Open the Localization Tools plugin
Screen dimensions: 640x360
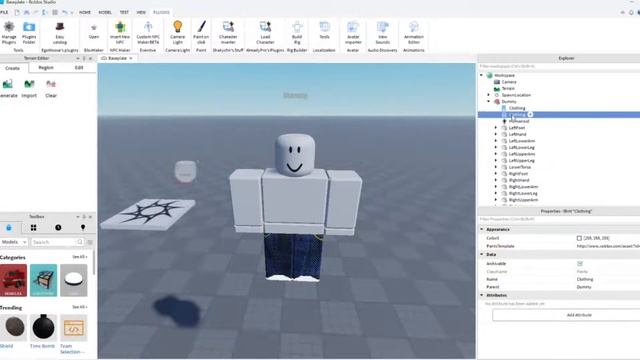click(x=324, y=31)
